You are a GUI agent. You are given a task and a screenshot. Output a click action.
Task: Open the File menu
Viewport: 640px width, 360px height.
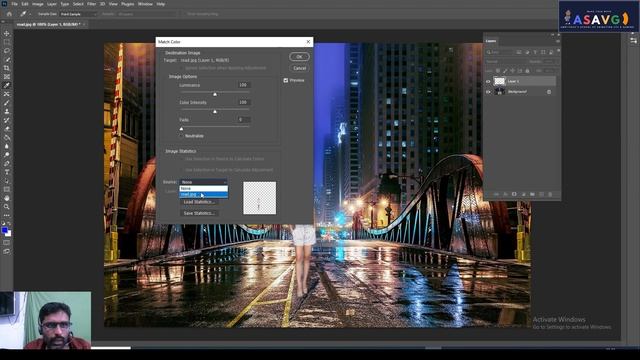click(15, 4)
